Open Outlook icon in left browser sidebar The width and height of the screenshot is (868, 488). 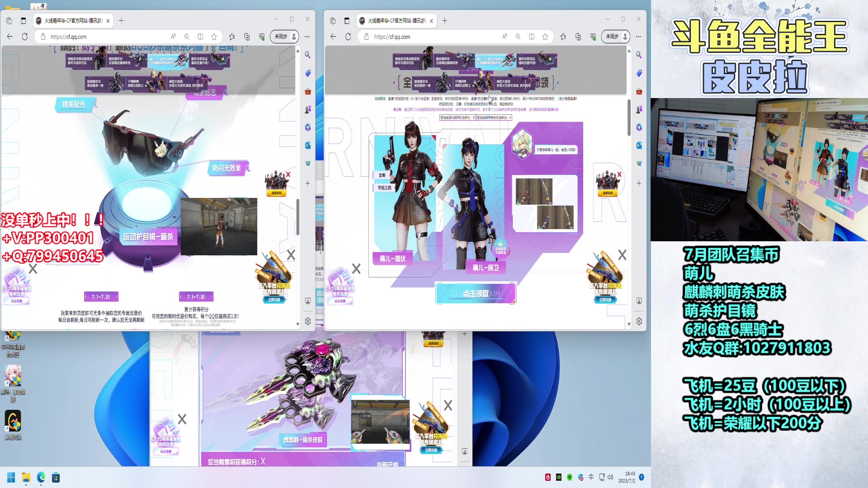pos(308,145)
